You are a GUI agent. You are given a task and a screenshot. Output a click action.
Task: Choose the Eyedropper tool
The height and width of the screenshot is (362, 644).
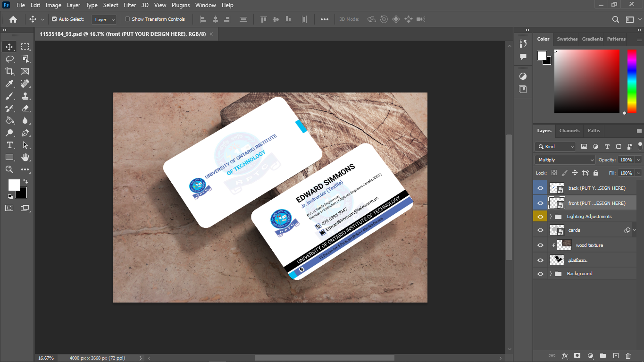click(9, 84)
